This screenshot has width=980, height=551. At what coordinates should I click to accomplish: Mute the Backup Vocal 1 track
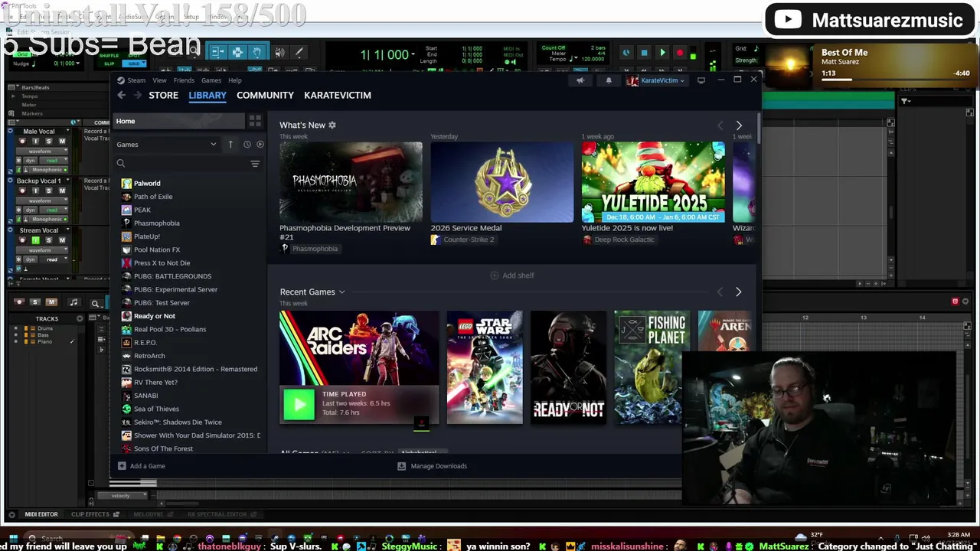62,191
